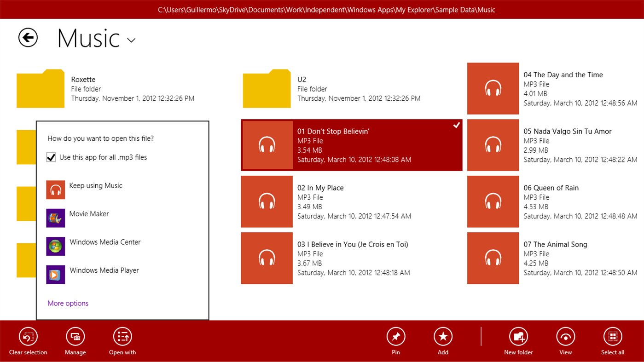Click the Manage icon
This screenshot has height=362, width=644.
click(75, 336)
